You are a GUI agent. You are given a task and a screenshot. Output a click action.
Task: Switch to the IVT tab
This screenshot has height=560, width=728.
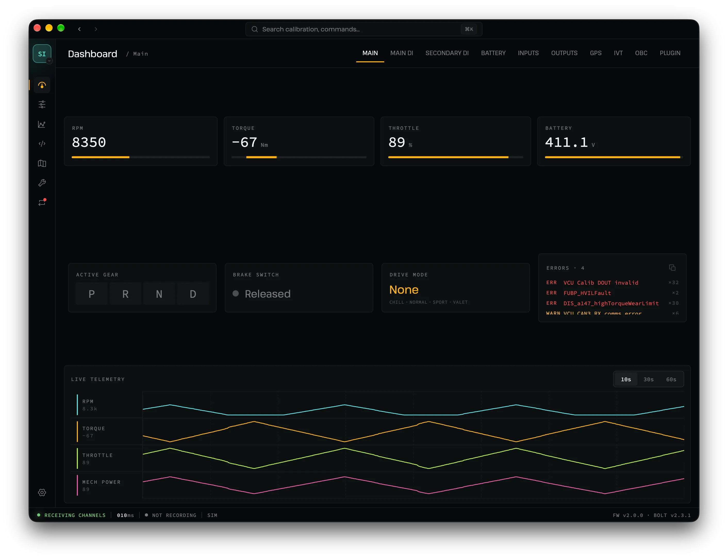tap(618, 53)
